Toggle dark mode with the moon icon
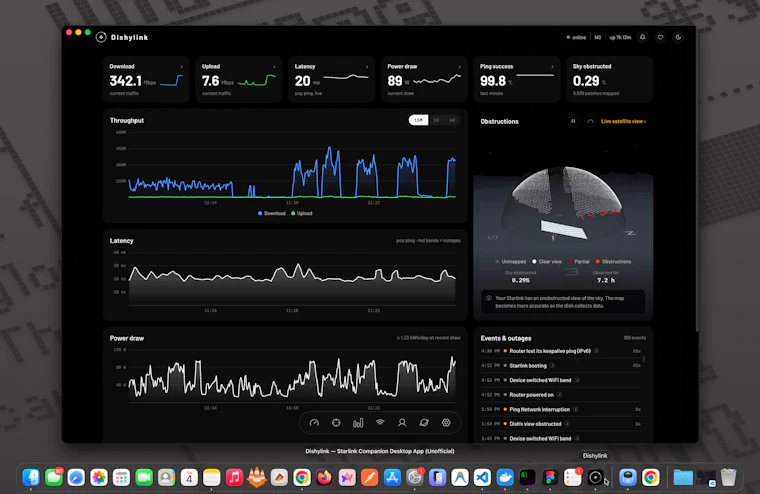The image size is (760, 494). [x=678, y=37]
